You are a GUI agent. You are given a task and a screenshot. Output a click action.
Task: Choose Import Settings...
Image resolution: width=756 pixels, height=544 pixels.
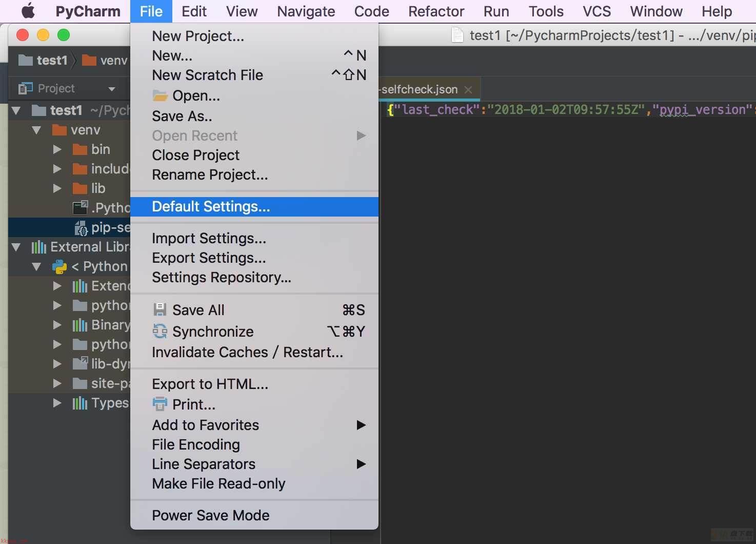[254, 238]
